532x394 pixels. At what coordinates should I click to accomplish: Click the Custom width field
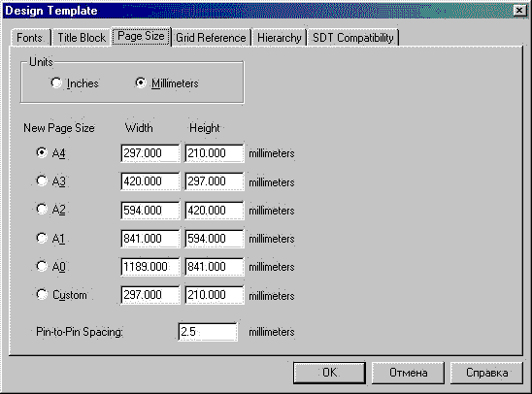tap(150, 295)
